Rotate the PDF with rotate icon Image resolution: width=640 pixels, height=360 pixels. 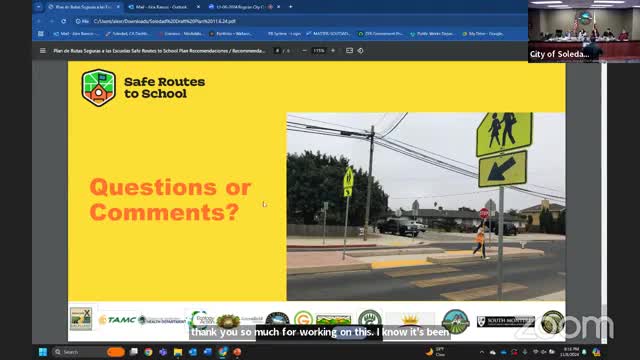coord(360,51)
